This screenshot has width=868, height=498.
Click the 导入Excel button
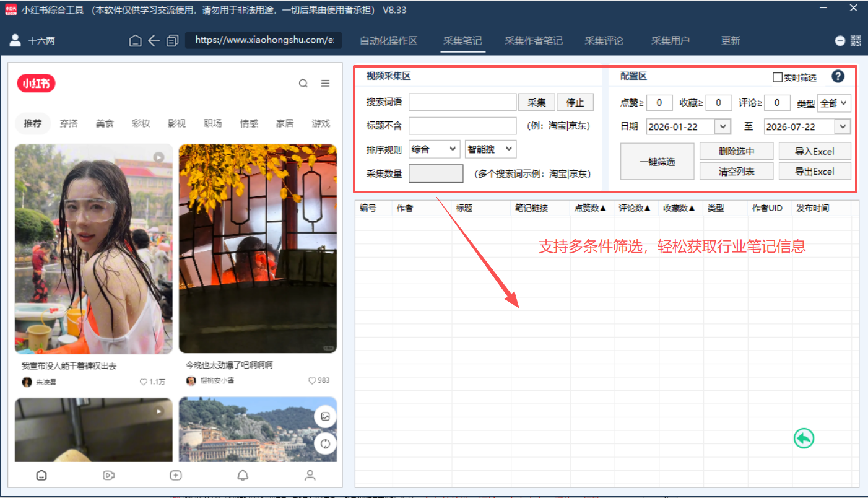tap(815, 151)
